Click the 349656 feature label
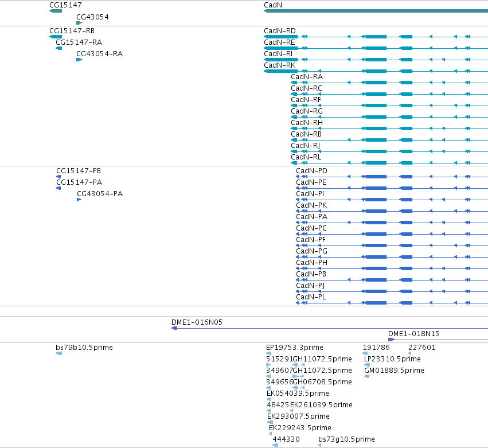 (x=279, y=382)
